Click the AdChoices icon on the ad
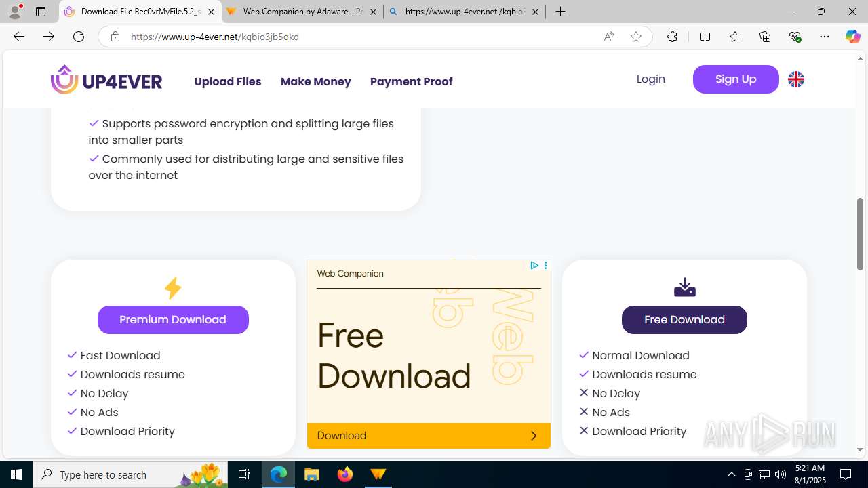The width and height of the screenshot is (868, 488). [534, 266]
